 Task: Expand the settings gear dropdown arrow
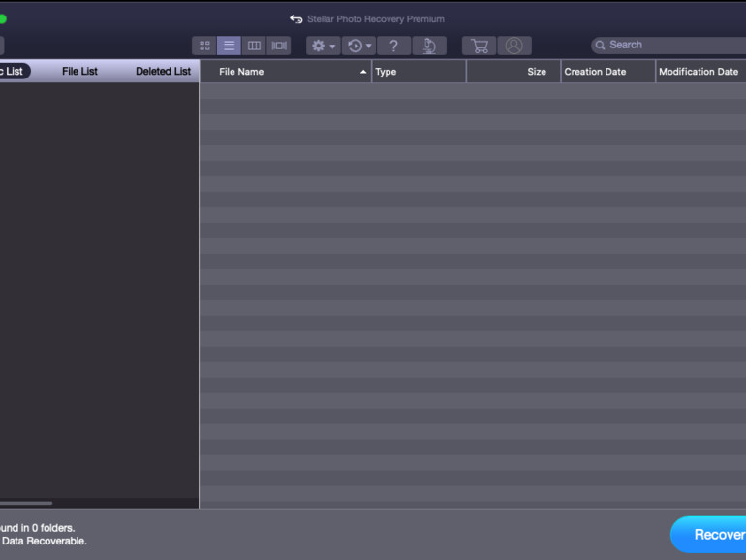(332, 47)
